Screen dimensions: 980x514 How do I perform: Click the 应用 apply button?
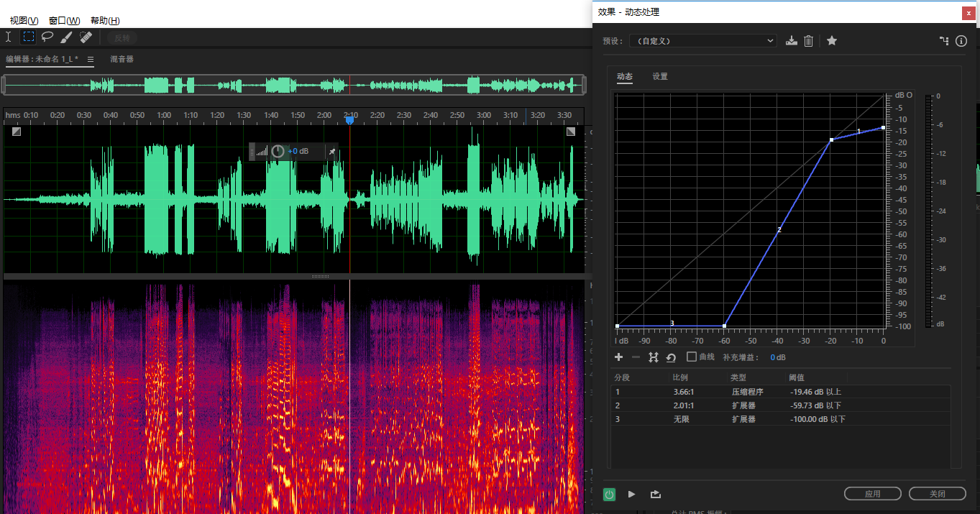point(872,494)
